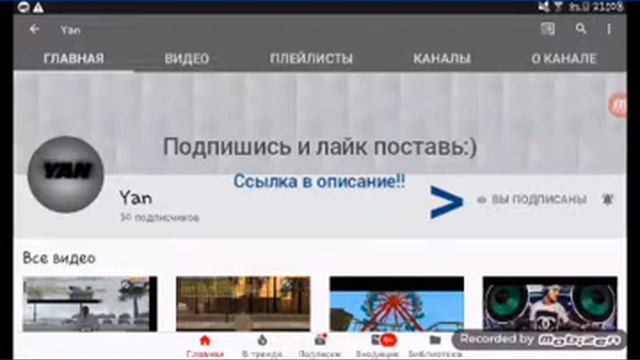Open the ПЛЕЙЛИСТЫ tab
The image size is (640, 360).
tap(311, 58)
